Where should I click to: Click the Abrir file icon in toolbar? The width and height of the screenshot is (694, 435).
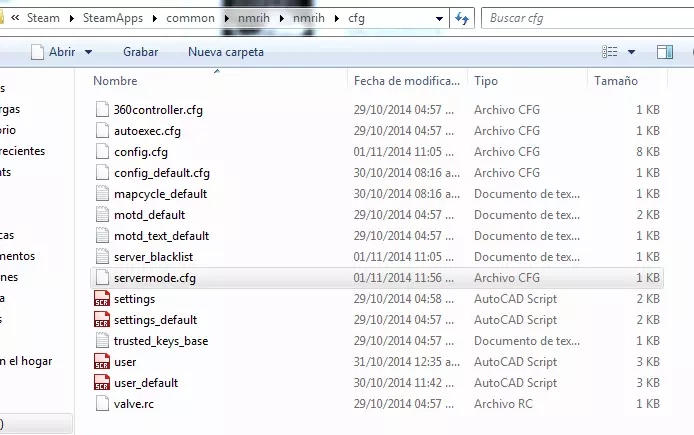point(38,52)
